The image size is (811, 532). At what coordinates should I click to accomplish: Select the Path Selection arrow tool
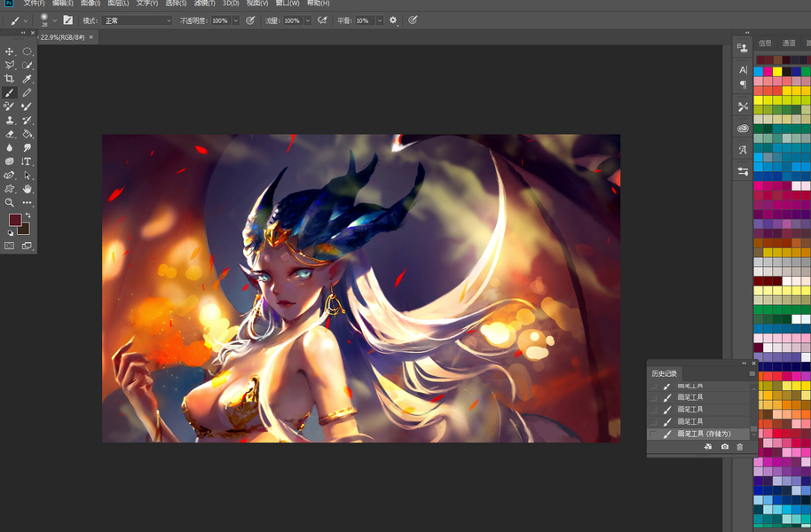[27, 176]
